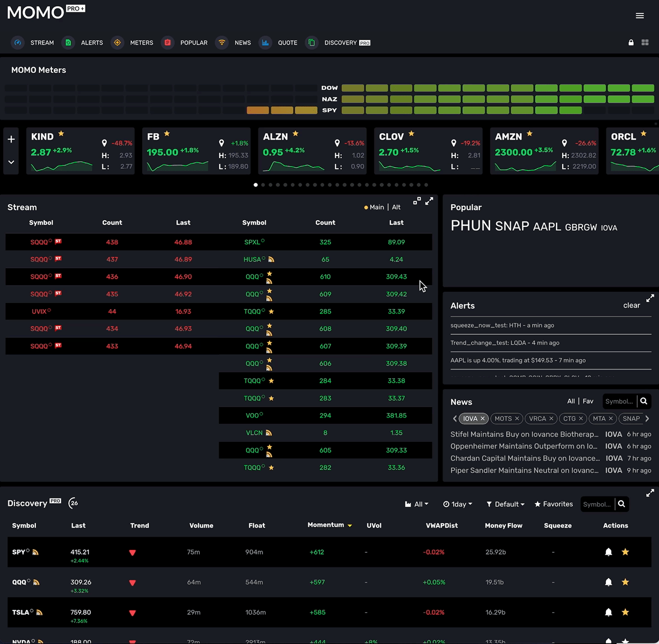Screen dimensions: 659x644
Task: Open the All chart type dropdown
Action: click(417, 504)
